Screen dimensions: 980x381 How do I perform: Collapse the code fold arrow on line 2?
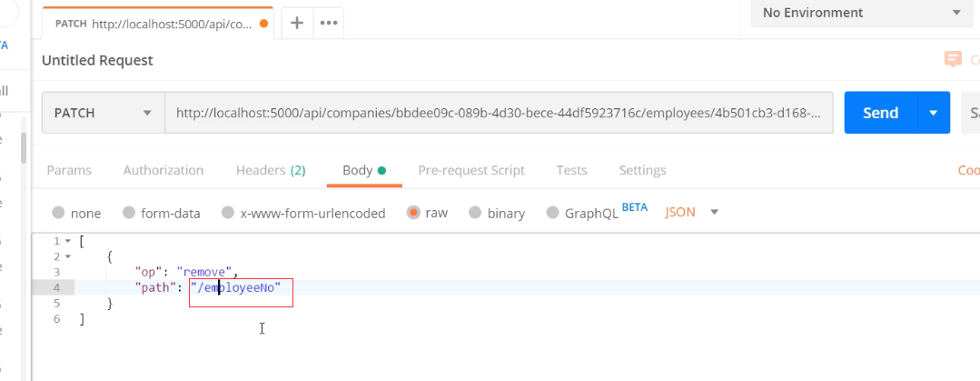[x=68, y=256]
